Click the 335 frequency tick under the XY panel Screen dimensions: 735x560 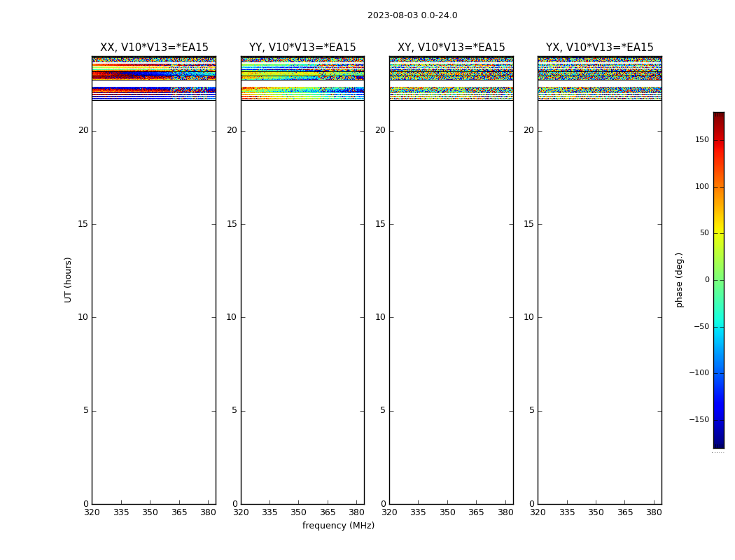pos(418,512)
